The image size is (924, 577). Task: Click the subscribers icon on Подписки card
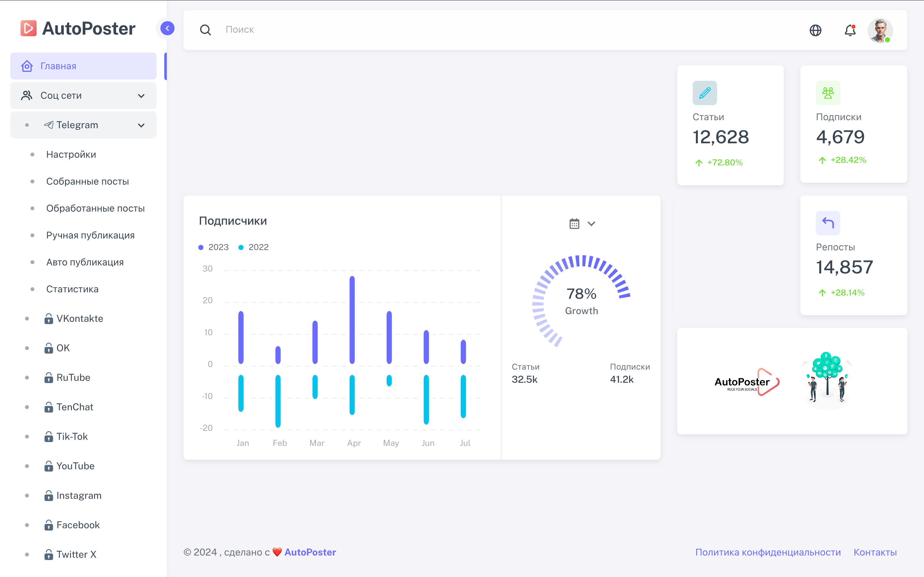pos(827,92)
